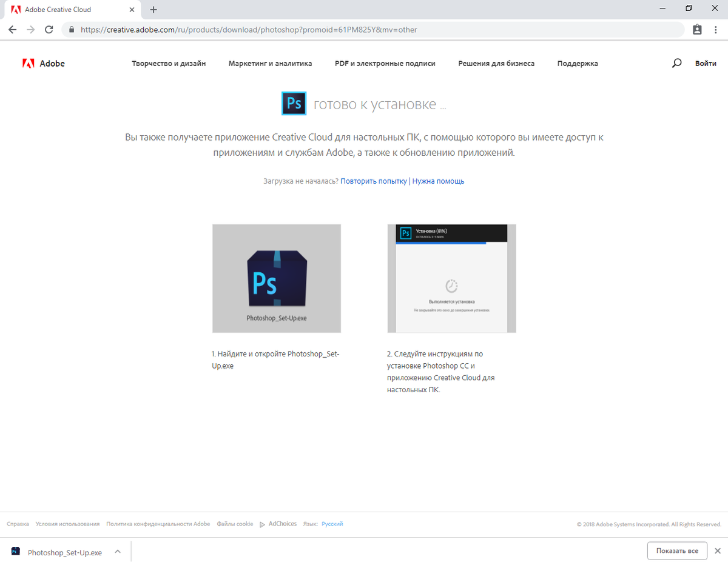
Task: Click the browser back arrow
Action: coord(12,29)
